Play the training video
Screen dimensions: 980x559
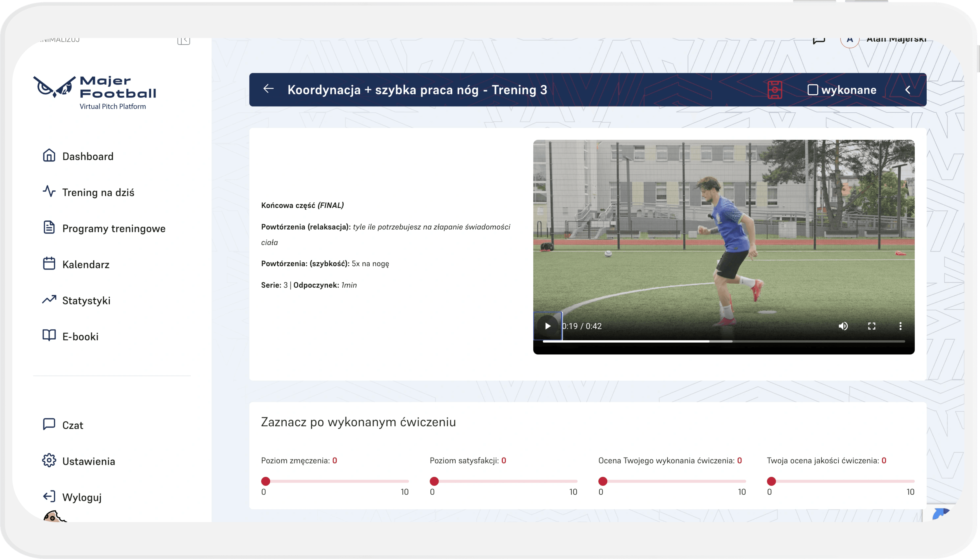548,326
